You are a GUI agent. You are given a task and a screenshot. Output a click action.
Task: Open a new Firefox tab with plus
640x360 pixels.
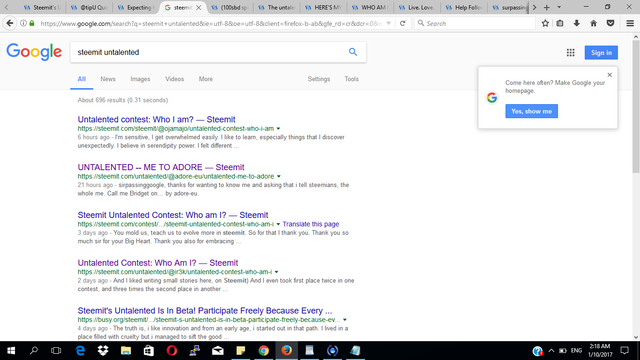pos(547,7)
